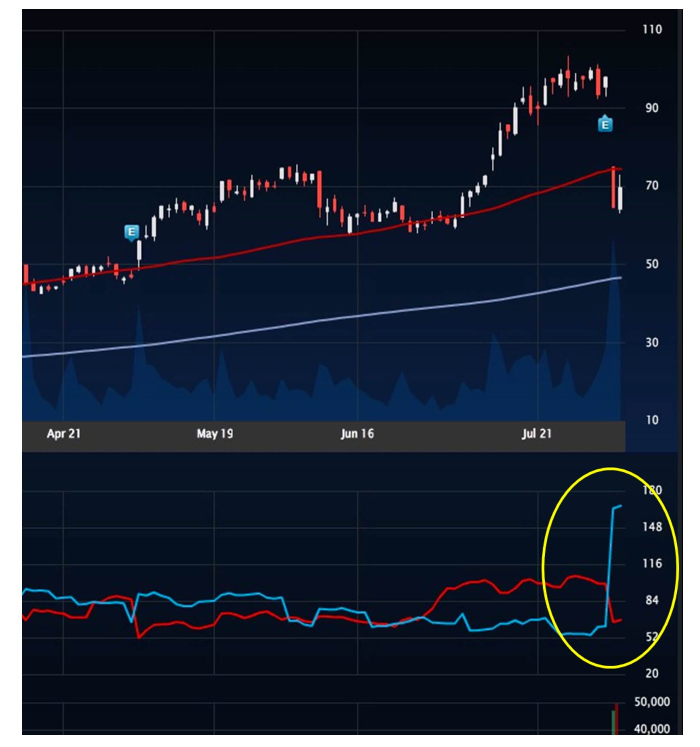Click the 110 price axis label
This screenshot has height=747, width=700.
pyautogui.click(x=652, y=29)
